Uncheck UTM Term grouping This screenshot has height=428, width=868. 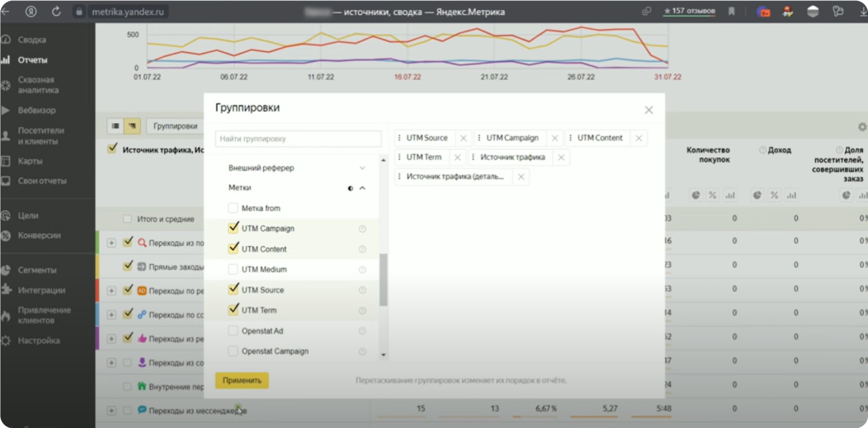point(233,310)
